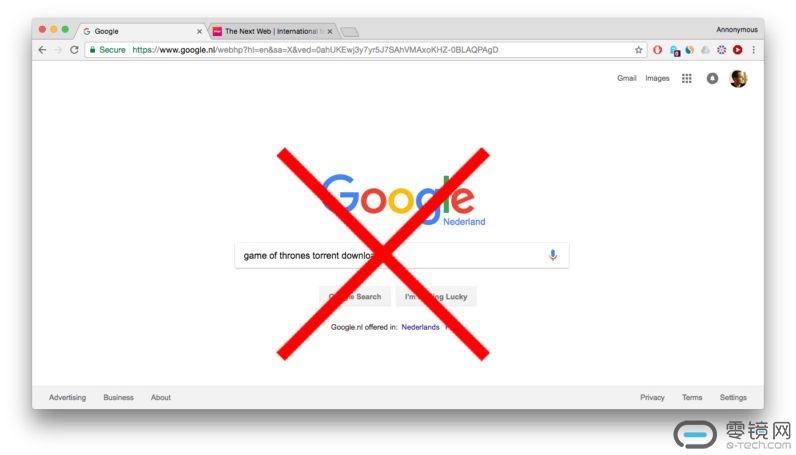This screenshot has width=796, height=455.
Task: Open the Privacy footer link
Action: tap(652, 398)
